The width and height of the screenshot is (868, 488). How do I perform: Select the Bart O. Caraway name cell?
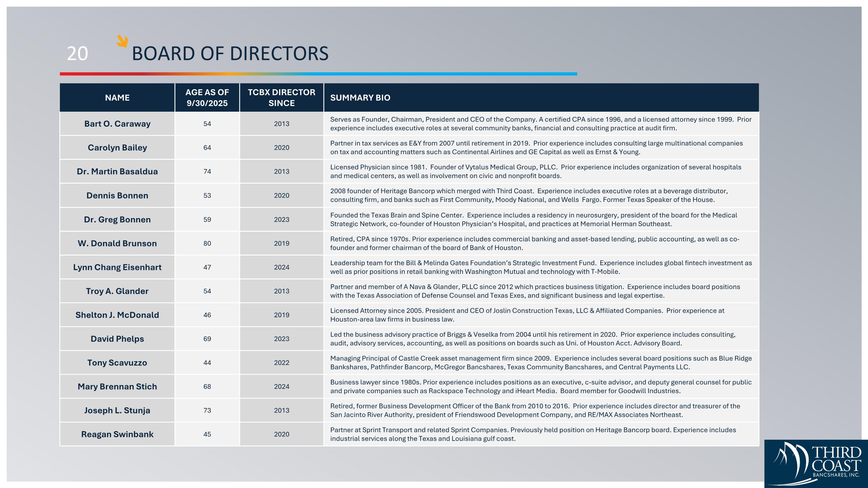pos(117,124)
